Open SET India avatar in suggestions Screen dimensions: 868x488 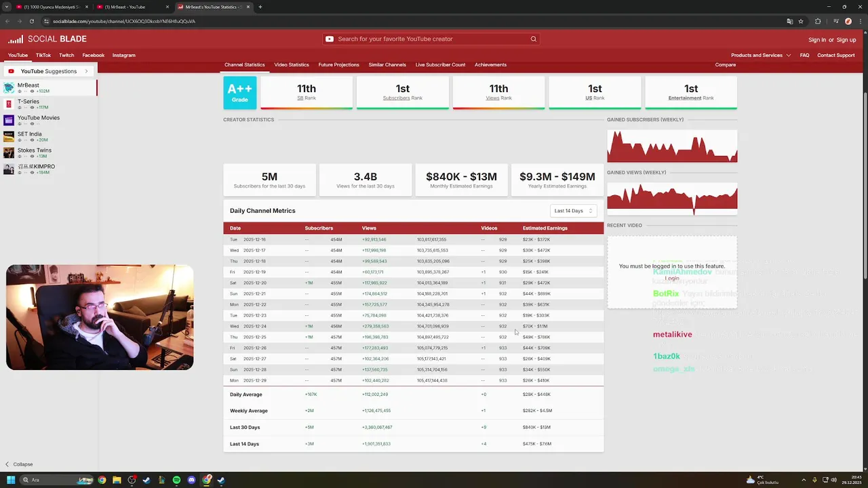point(9,136)
